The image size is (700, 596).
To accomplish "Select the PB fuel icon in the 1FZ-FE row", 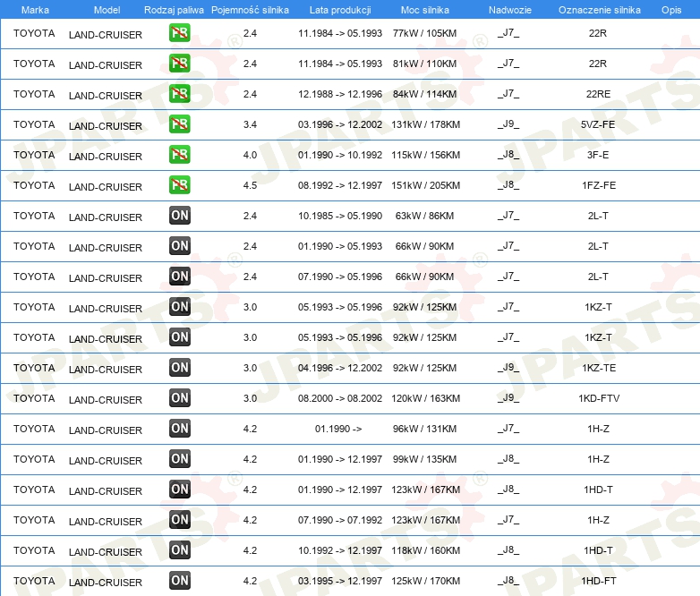I will coord(180,185).
